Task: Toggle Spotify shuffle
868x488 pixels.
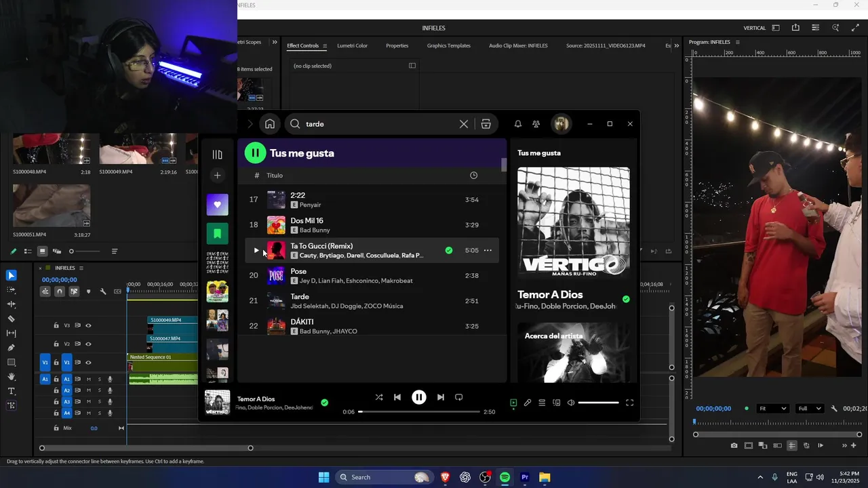Action: (379, 397)
